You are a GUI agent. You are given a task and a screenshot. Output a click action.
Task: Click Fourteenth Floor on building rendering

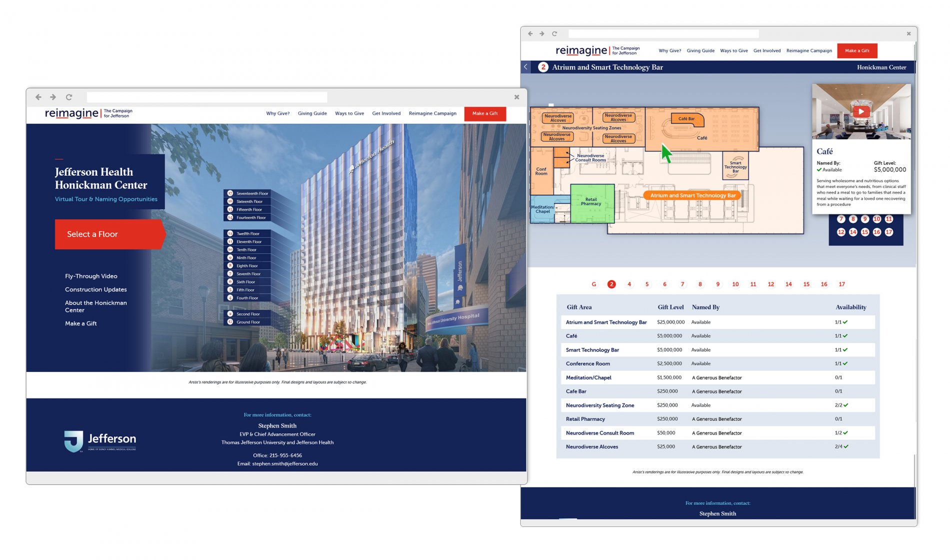(247, 217)
